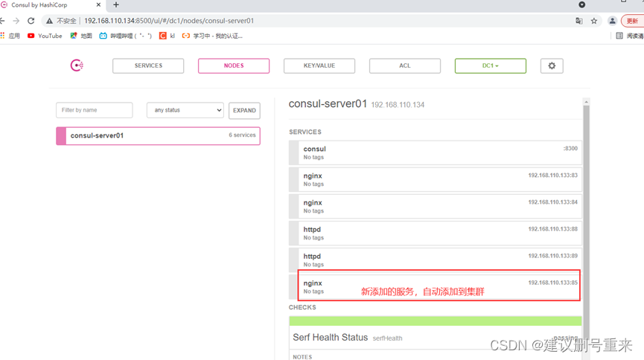Open the translate page icon
Image resolution: width=644 pixels, height=360 pixels.
[579, 21]
